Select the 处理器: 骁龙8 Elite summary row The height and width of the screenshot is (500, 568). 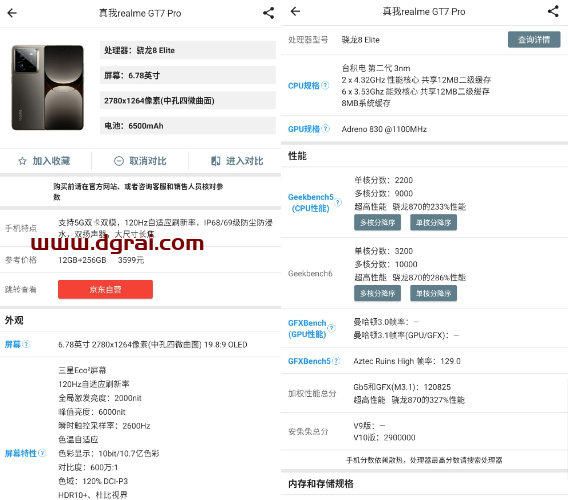point(188,50)
